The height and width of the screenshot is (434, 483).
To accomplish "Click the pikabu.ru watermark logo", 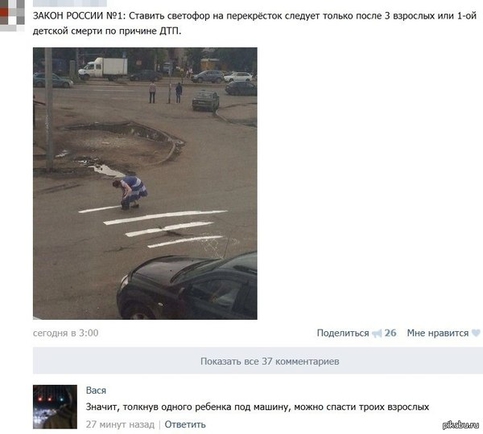I will [460, 425].
